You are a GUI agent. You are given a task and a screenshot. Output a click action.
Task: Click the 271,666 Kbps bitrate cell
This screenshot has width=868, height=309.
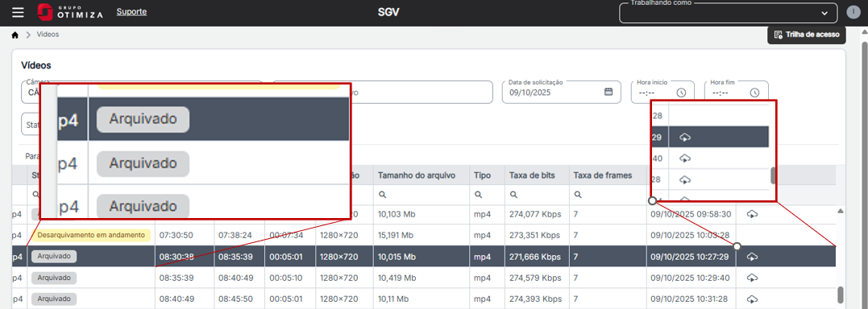[x=537, y=257]
